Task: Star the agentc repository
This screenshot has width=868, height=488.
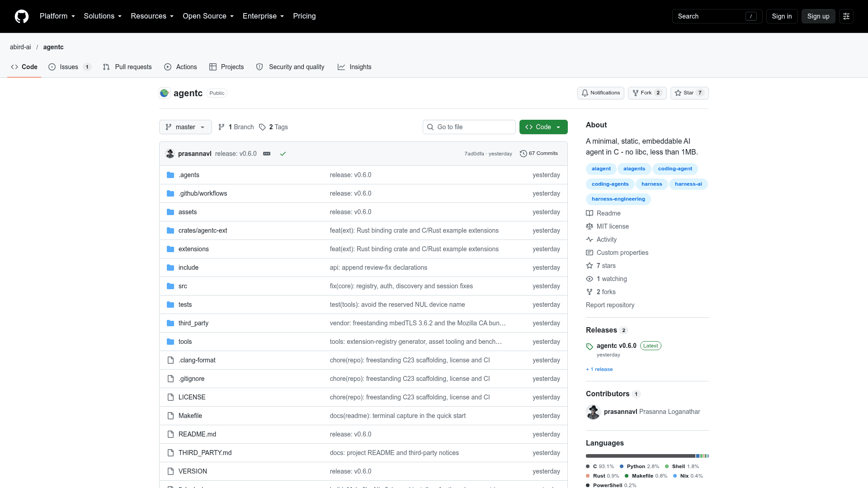Action: coord(689,93)
